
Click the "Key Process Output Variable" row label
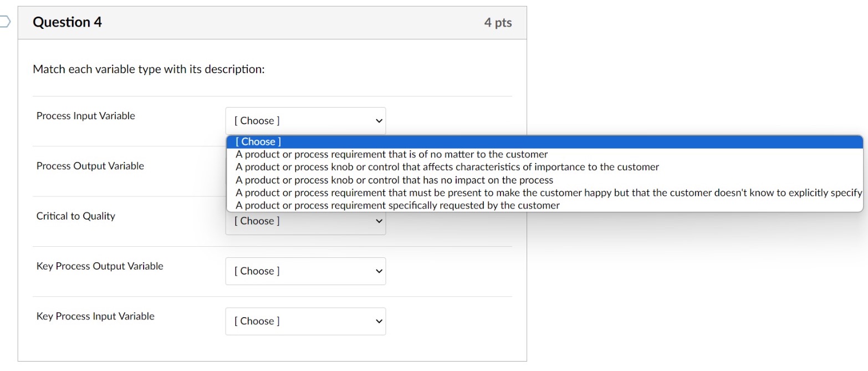pyautogui.click(x=100, y=266)
